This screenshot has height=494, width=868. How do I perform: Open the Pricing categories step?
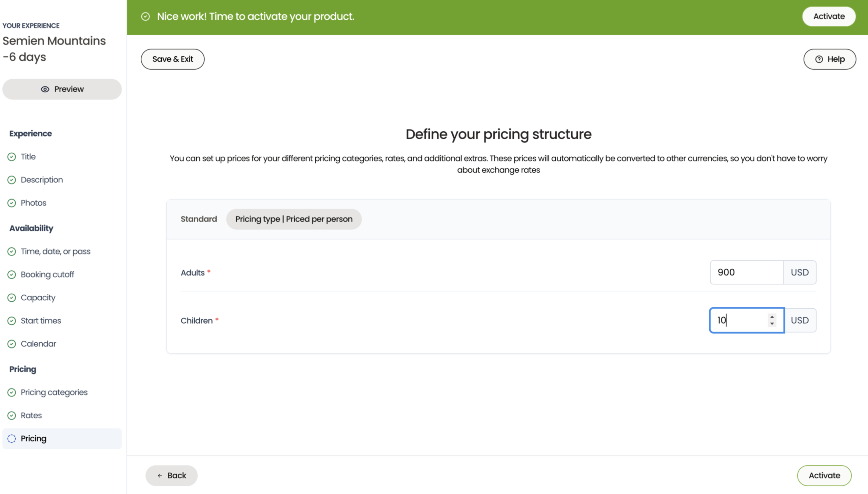click(54, 392)
